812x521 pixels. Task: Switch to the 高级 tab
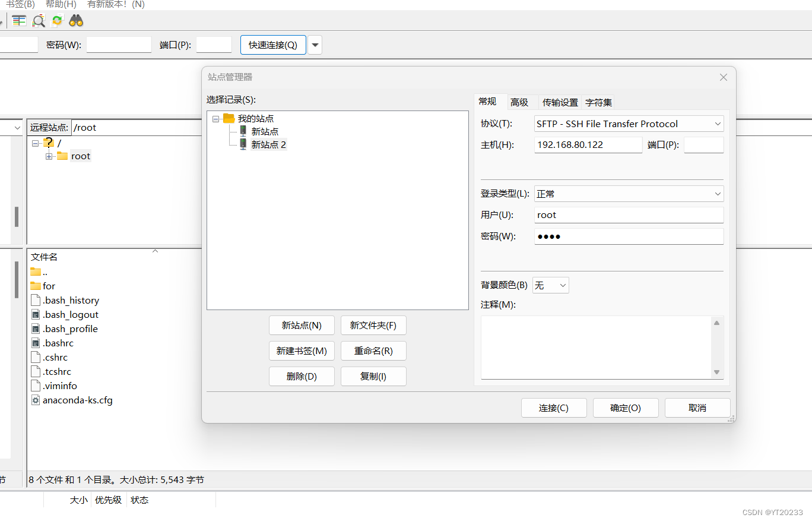(x=519, y=102)
